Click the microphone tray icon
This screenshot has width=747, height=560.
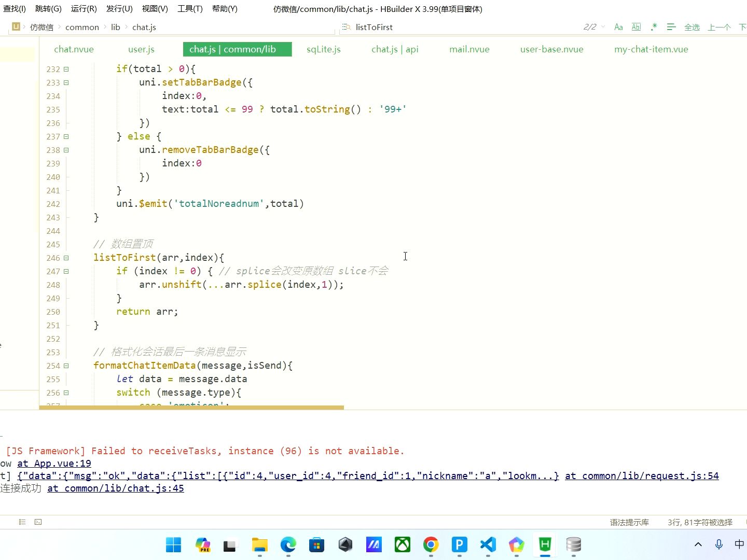(x=718, y=544)
